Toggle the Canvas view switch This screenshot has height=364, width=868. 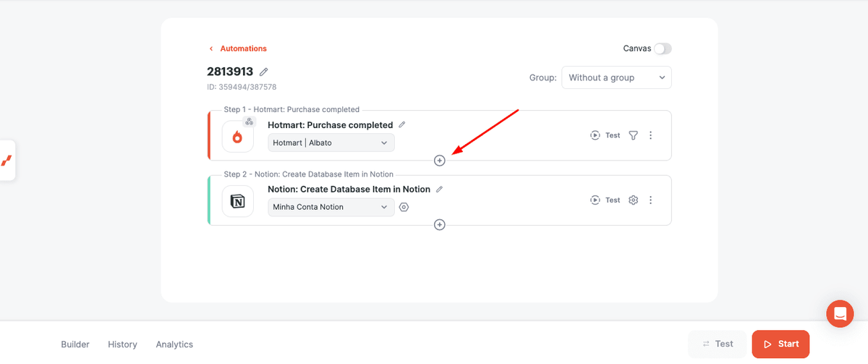click(663, 48)
